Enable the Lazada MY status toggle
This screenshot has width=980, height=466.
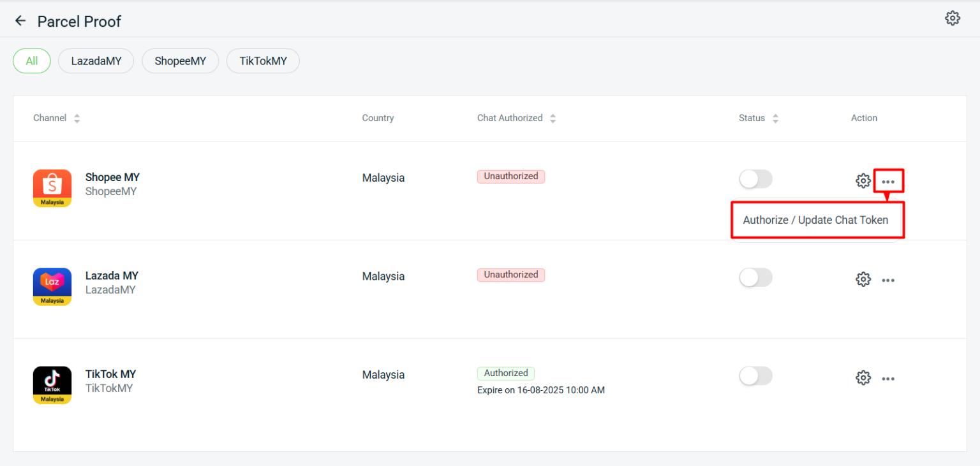coord(755,277)
